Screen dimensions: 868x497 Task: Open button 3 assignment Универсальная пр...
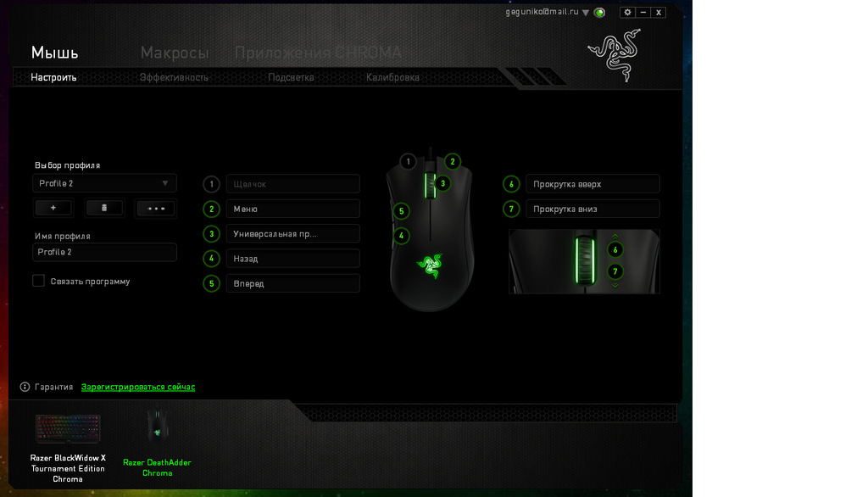click(x=292, y=234)
